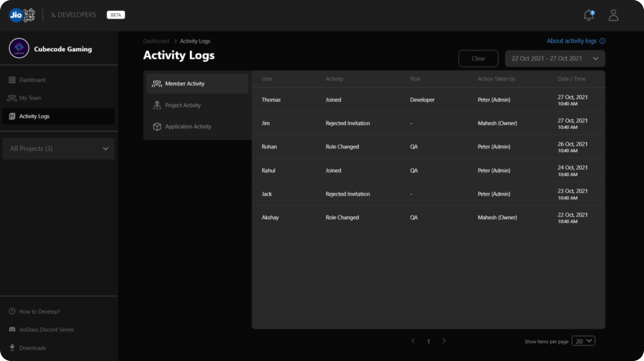644x361 pixels.
Task: Click the Show items per page label
Action: (x=546, y=342)
